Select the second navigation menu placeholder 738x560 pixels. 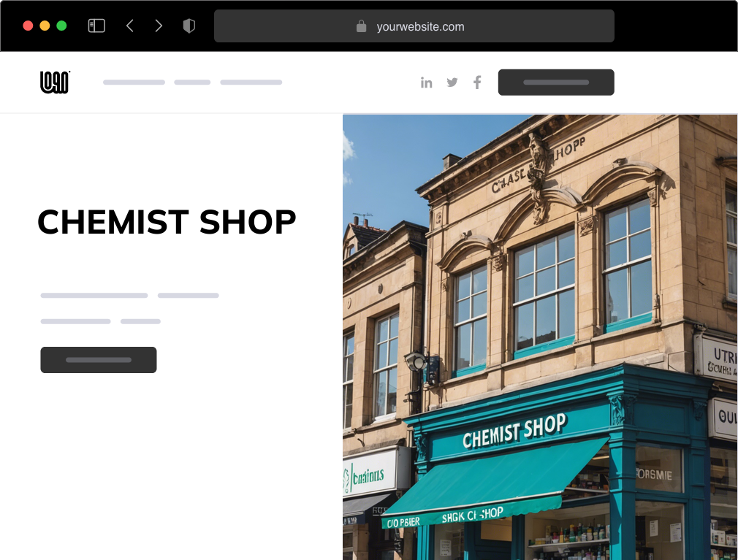coord(192,83)
